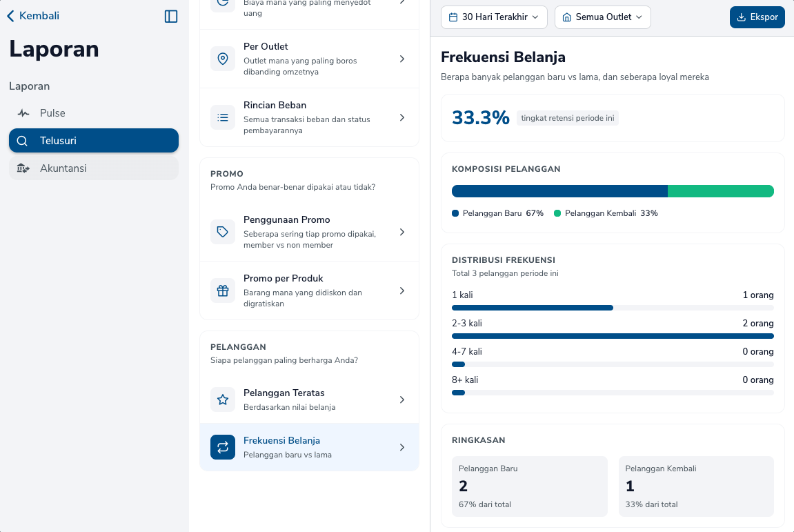This screenshot has width=794, height=532.
Task: Expand Frekuensi Belanja chevron
Action: [x=402, y=447]
